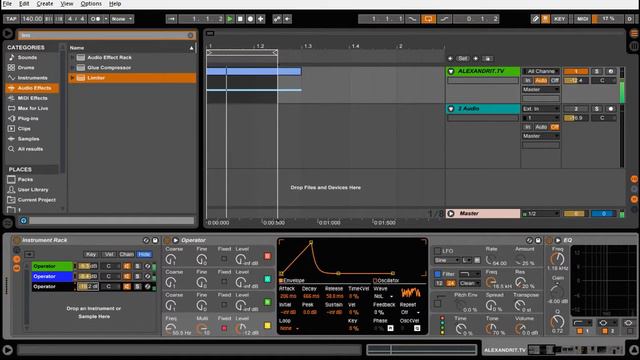This screenshot has width=640, height=360.
Task: Toggle the orange Loop switch in transport
Action: pyautogui.click(x=428, y=19)
